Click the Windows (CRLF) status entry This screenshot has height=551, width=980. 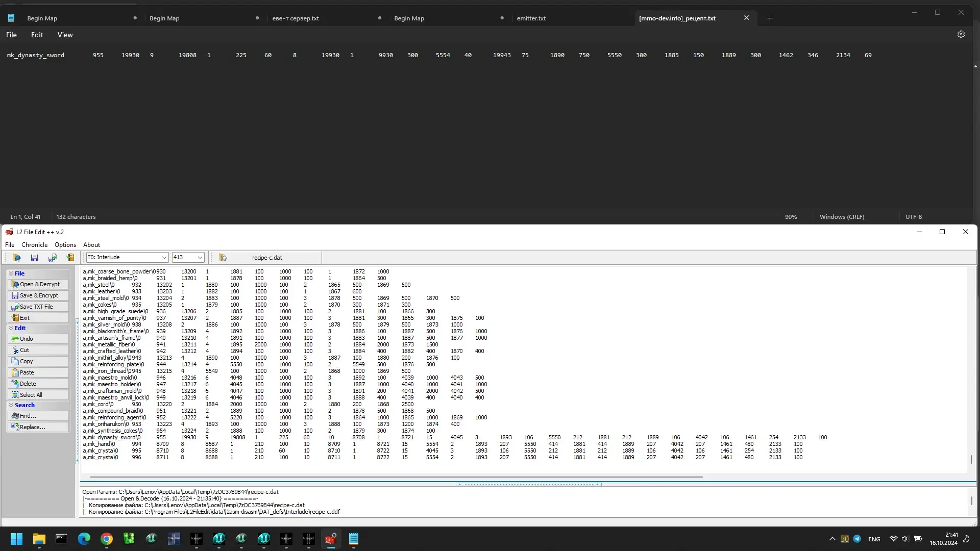[842, 217]
